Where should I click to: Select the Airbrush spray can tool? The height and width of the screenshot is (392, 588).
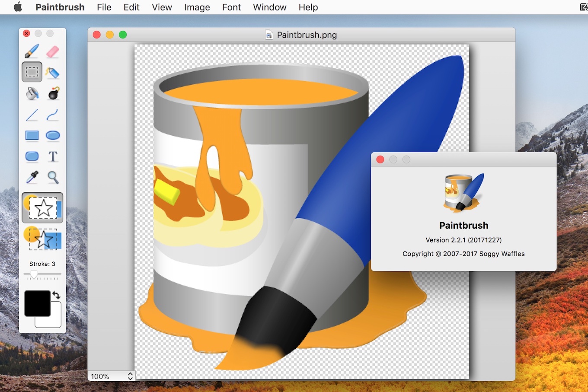tap(53, 72)
